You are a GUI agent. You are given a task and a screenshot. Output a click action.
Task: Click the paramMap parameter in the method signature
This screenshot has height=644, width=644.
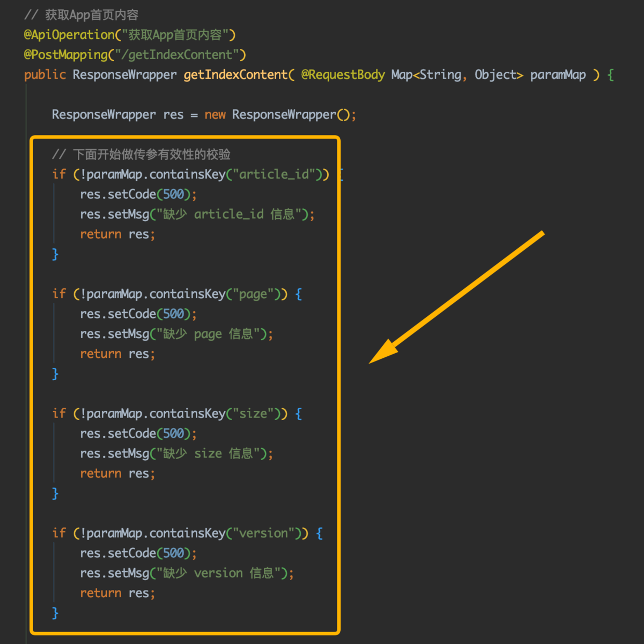click(x=558, y=75)
